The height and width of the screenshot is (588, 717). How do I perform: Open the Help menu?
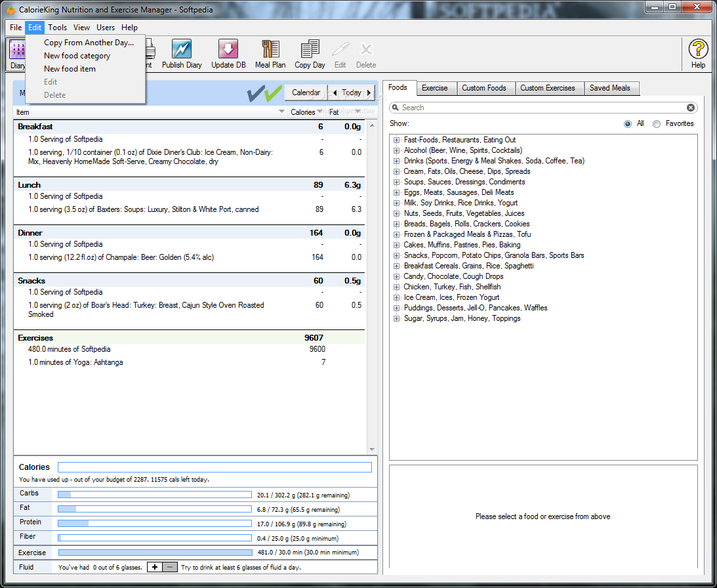click(129, 28)
